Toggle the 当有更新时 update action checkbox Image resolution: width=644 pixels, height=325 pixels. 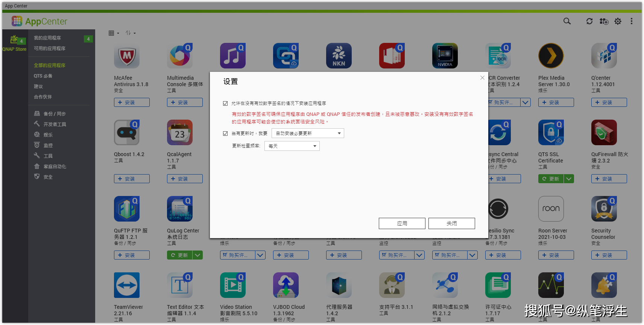(225, 134)
